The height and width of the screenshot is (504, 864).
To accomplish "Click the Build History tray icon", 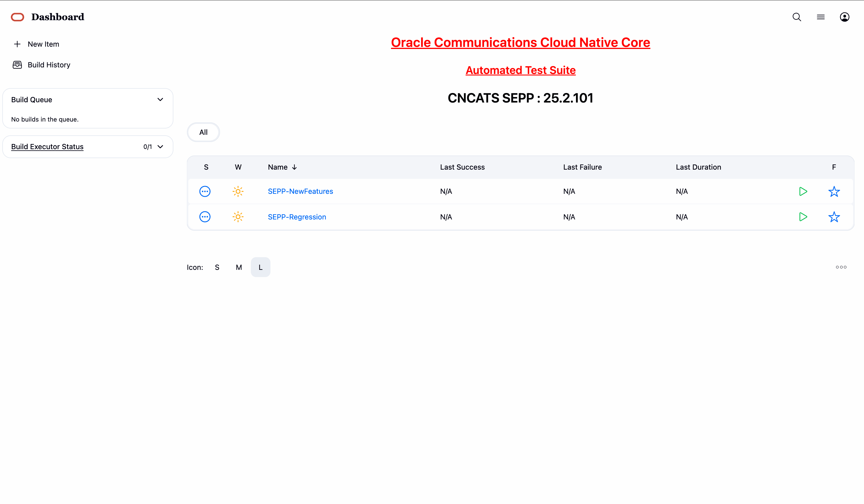I will click(17, 65).
